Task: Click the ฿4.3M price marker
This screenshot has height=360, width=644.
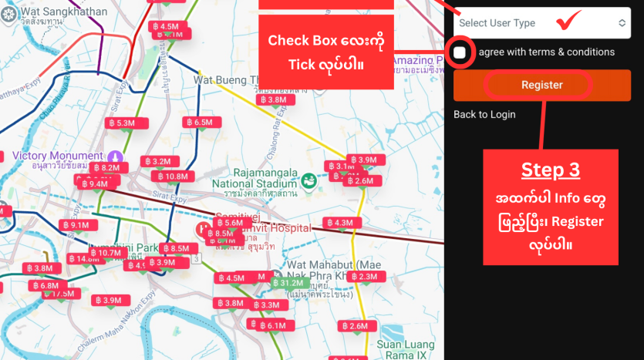Action: click(342, 223)
